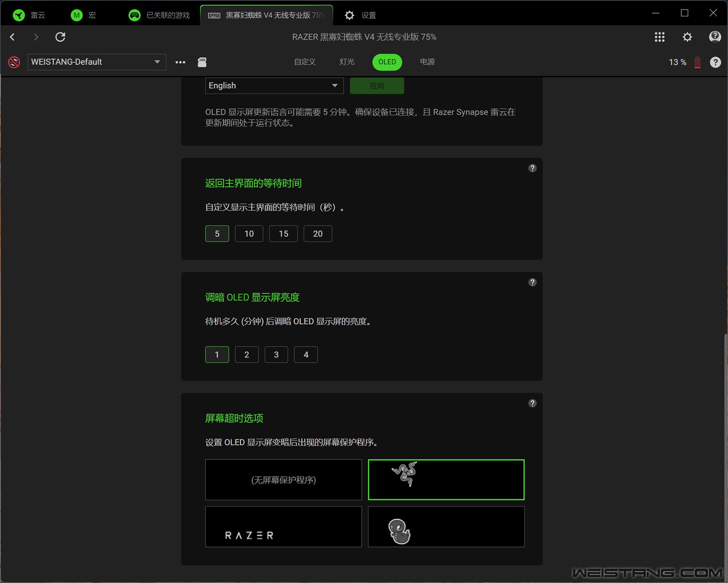Screen dimensions: 728x583
Task: Choose the mascot character screensaver
Action: coord(446,527)
